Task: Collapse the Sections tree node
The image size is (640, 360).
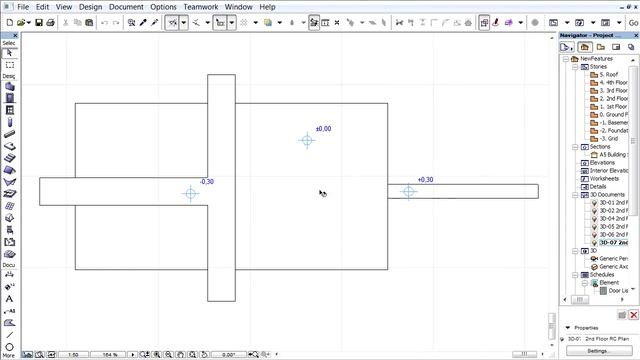Action: click(x=575, y=147)
